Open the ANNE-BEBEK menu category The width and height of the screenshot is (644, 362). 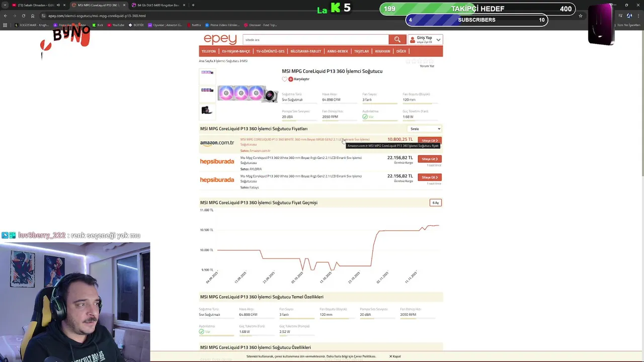click(338, 51)
